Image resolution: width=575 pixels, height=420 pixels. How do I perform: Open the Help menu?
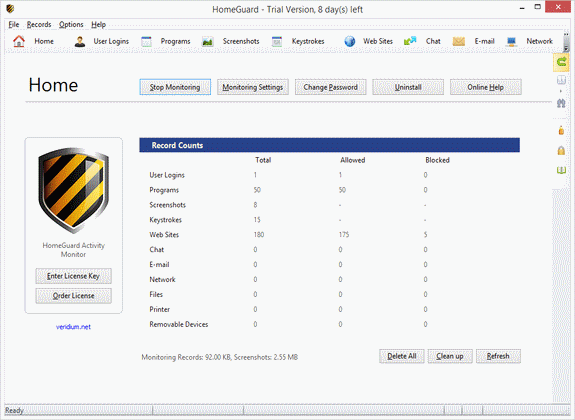(x=98, y=25)
